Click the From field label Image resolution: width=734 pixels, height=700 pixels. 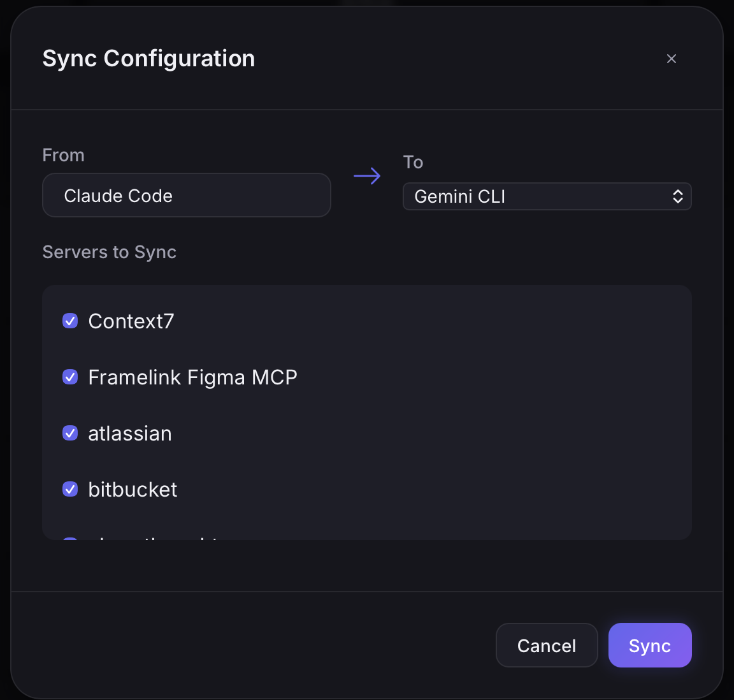63,155
